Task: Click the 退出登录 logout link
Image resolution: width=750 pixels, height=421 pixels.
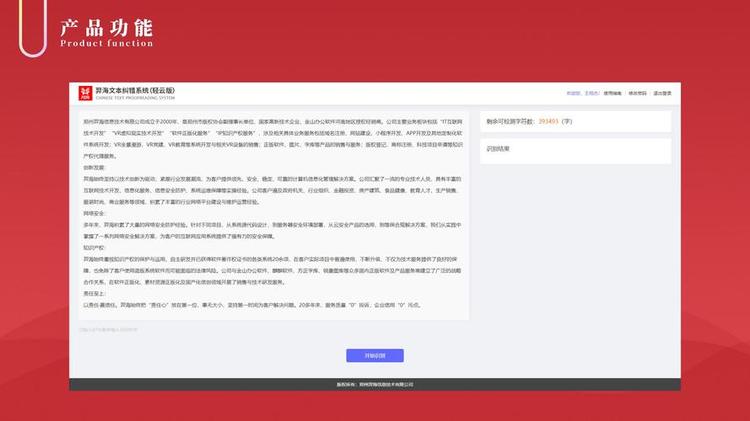Action: pos(662,93)
